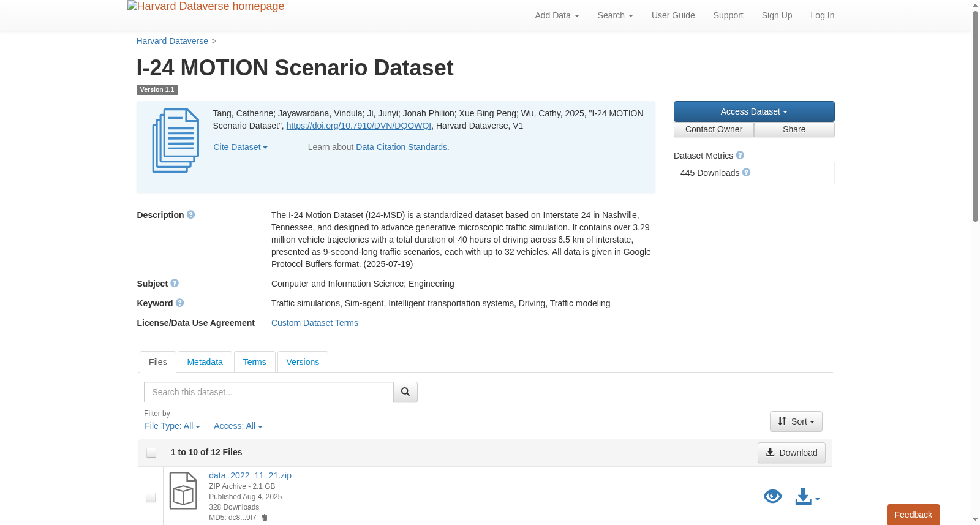Click the '328 Downloads' text under the zip file
Viewport: 980px width, 525px height.
234,507
